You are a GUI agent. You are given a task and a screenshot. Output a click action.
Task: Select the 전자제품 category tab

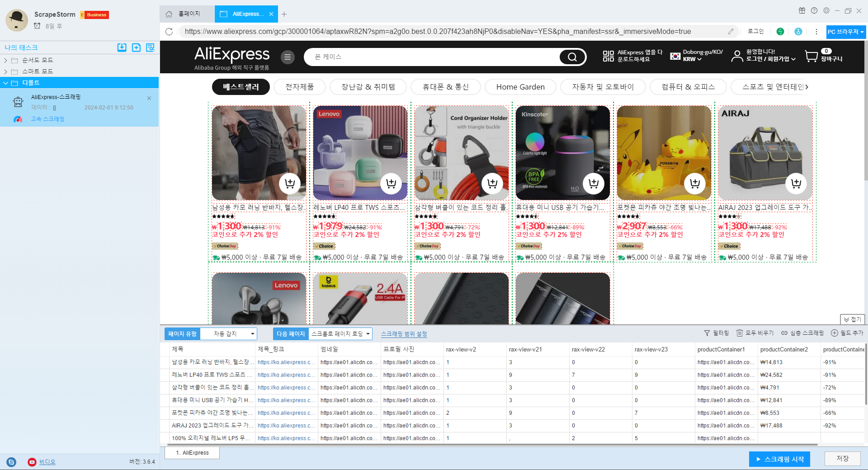299,87
